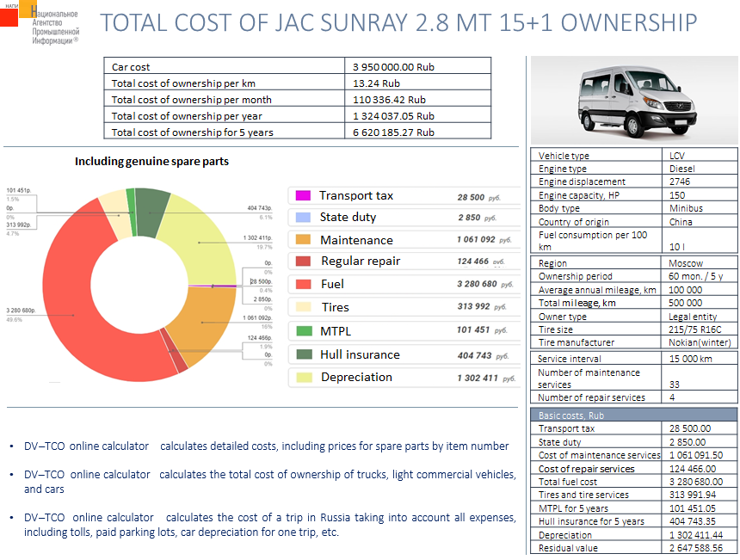Select the pale yellow Tires legend swatch

(302, 307)
